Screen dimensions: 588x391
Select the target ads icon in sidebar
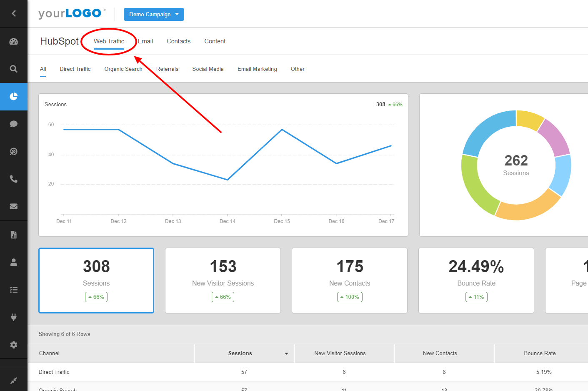14,151
